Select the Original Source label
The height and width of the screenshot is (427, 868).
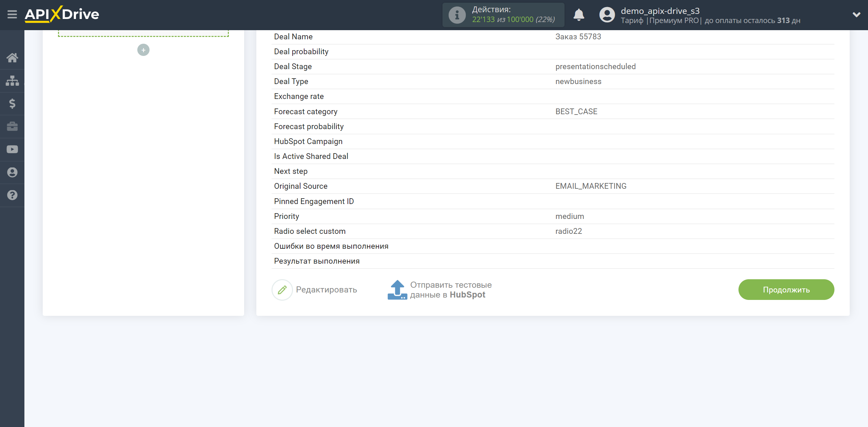(x=301, y=186)
